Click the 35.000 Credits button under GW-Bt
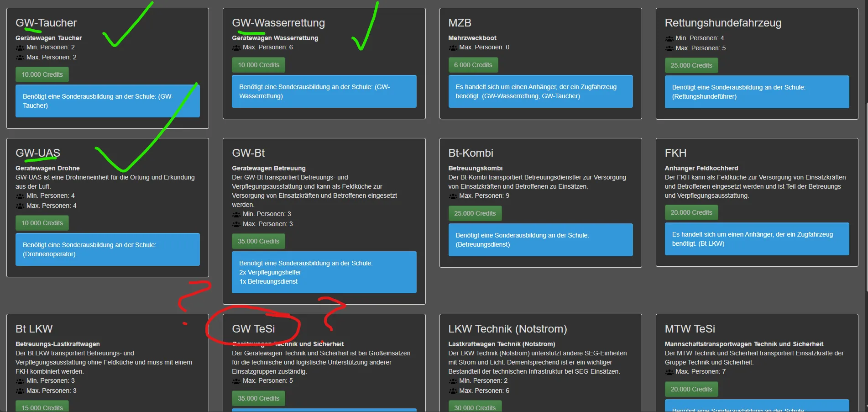Viewport: 868px width, 412px height. point(258,241)
